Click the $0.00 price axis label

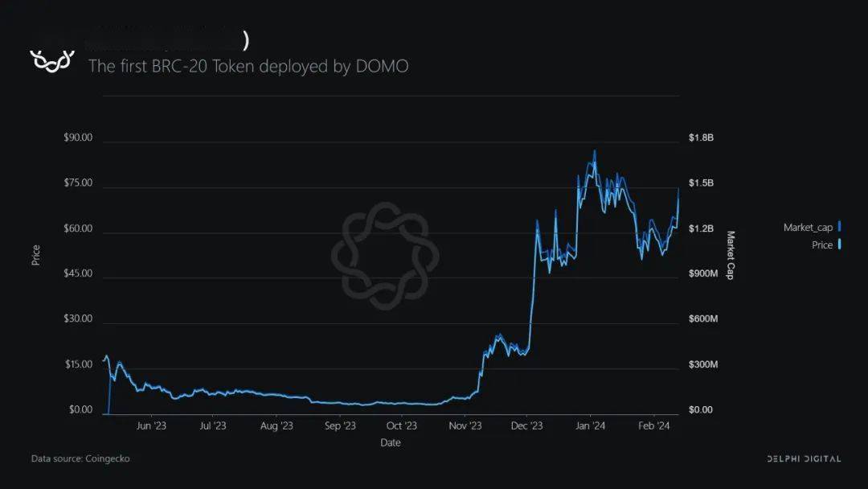pyautogui.click(x=81, y=409)
